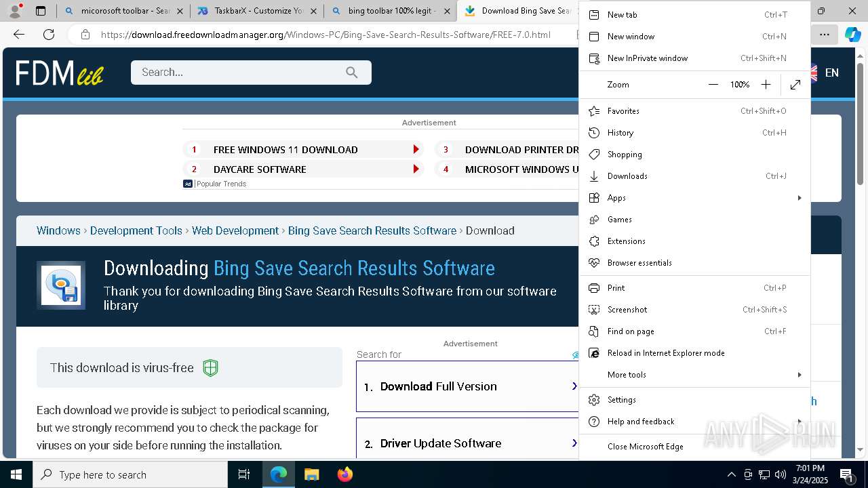Click Download Full Version ad
This screenshot has height=488, width=868.
click(468, 386)
